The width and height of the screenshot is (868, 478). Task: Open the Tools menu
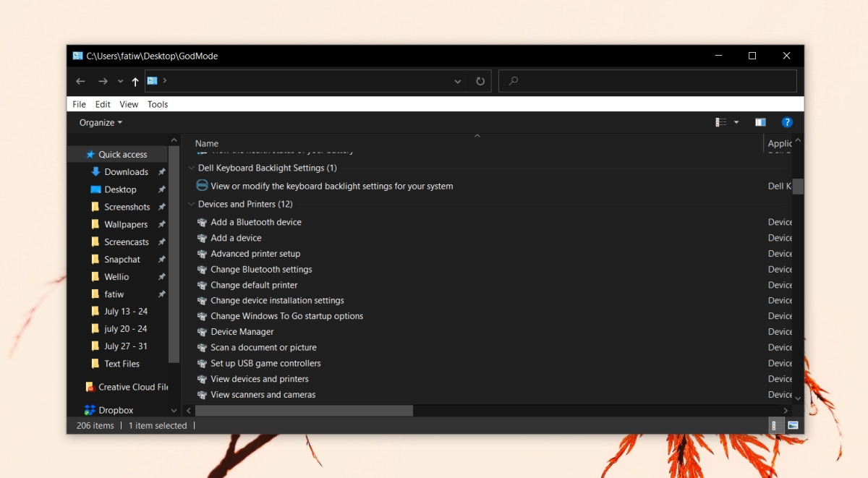tap(158, 104)
